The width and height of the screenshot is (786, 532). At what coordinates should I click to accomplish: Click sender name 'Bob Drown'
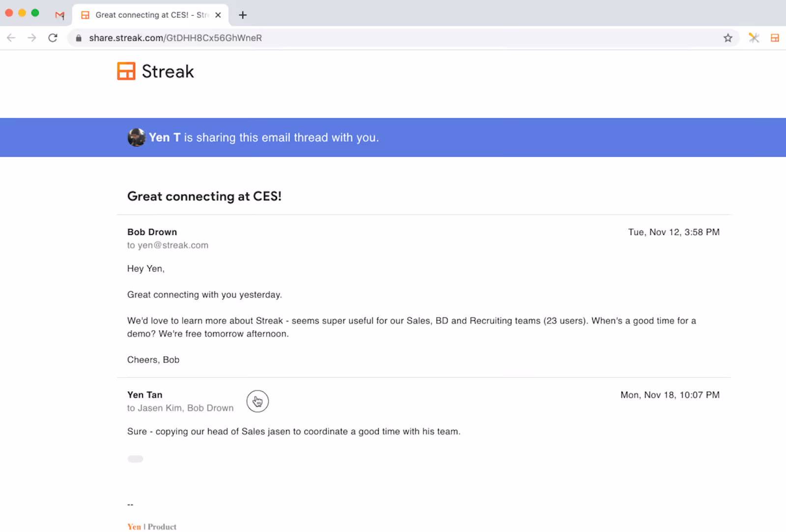pos(152,232)
